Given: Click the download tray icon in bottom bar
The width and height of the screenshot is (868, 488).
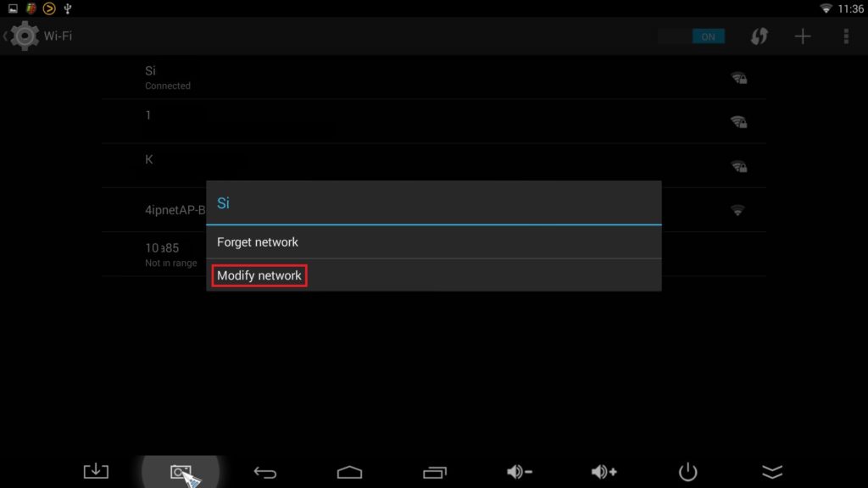Looking at the screenshot, I should click(x=96, y=471).
